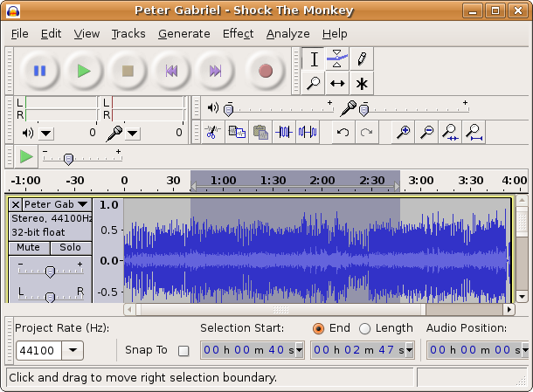Click the speaker icon on mixer toolbar
Viewport: 533px width, 392px height.
213,108
